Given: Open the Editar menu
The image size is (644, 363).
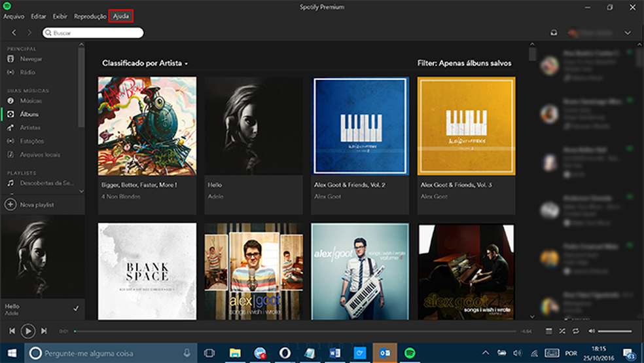Looking at the screenshot, I should tap(38, 16).
